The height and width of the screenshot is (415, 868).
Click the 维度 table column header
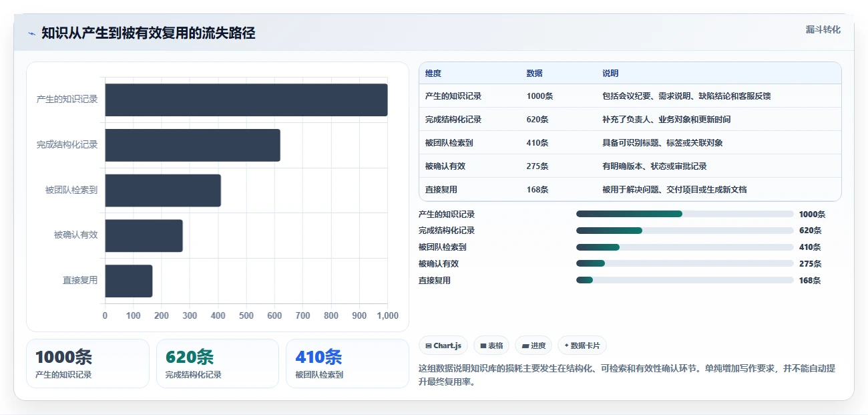pos(433,74)
